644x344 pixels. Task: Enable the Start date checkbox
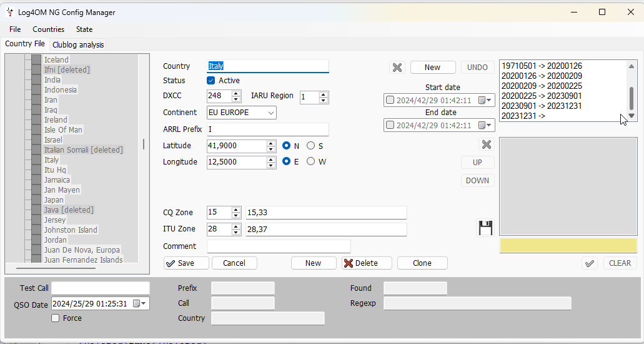(x=390, y=100)
